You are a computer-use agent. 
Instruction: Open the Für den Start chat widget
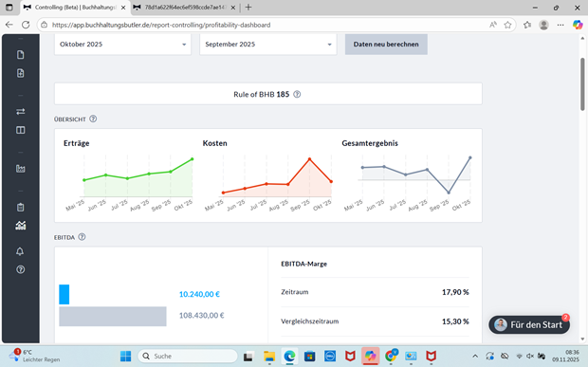(529, 324)
